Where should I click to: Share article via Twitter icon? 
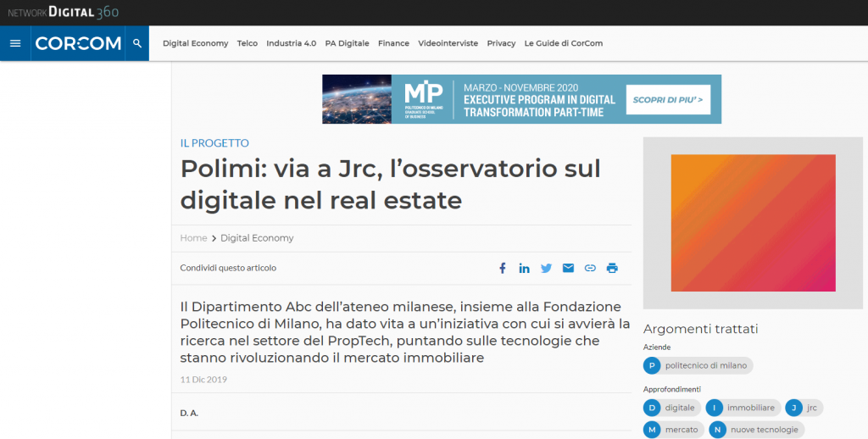pyautogui.click(x=546, y=268)
